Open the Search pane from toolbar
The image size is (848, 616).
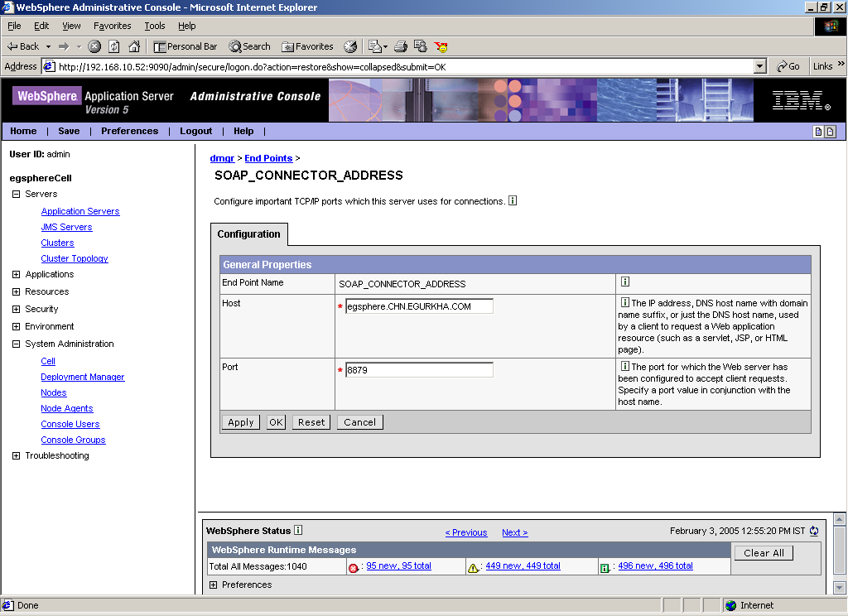[x=249, y=46]
